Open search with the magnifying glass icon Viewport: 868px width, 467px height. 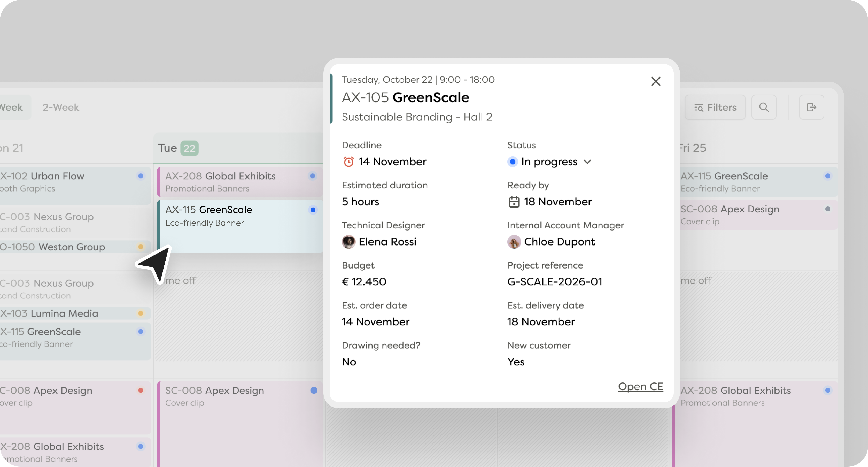pos(764,107)
